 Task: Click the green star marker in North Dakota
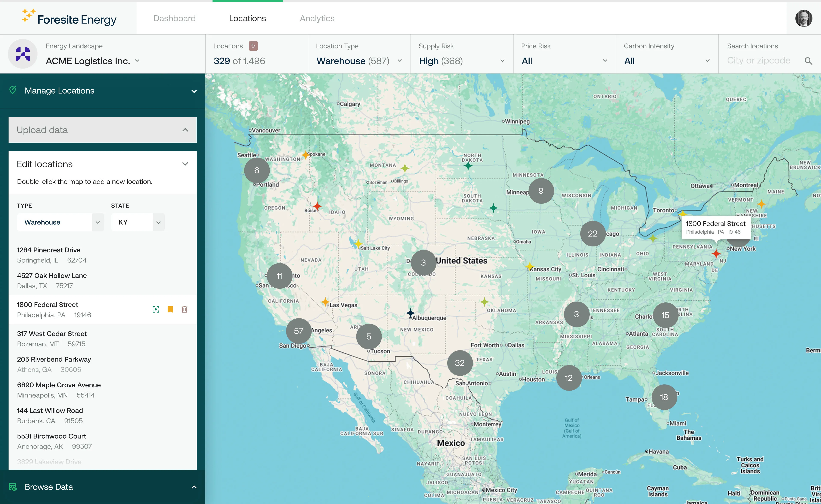pyautogui.click(x=468, y=165)
